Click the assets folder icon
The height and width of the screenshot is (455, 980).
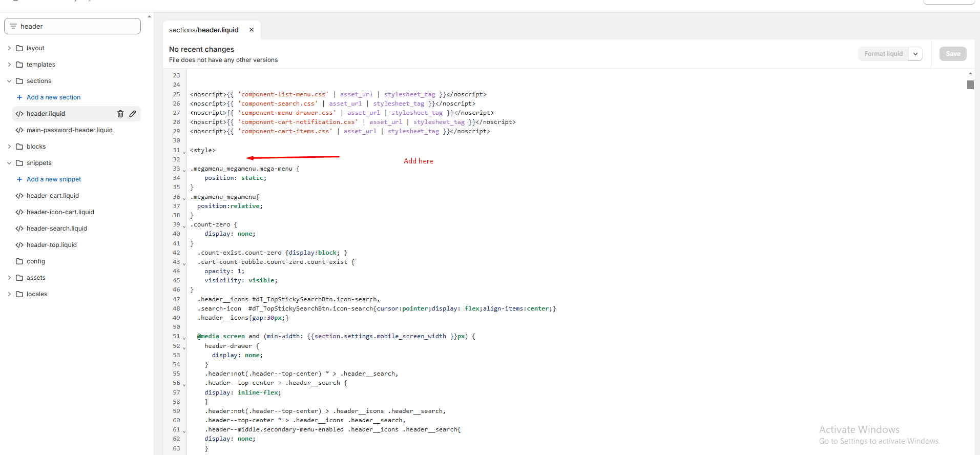19,278
